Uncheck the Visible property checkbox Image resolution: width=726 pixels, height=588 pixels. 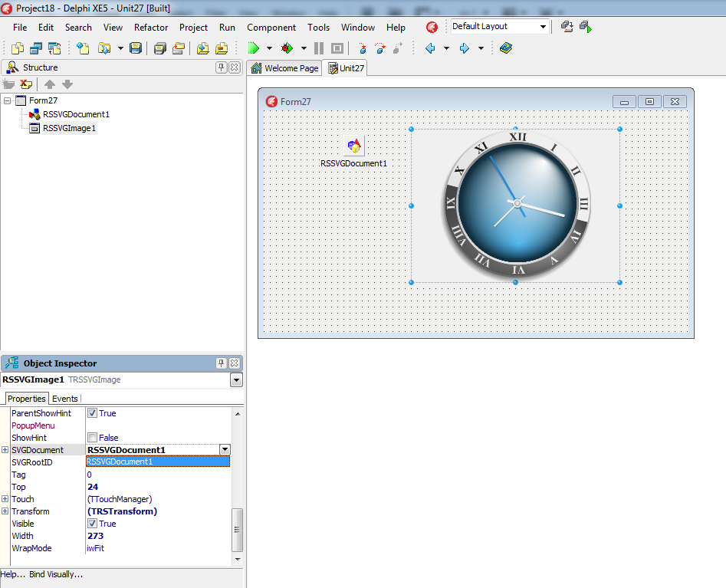coord(92,524)
